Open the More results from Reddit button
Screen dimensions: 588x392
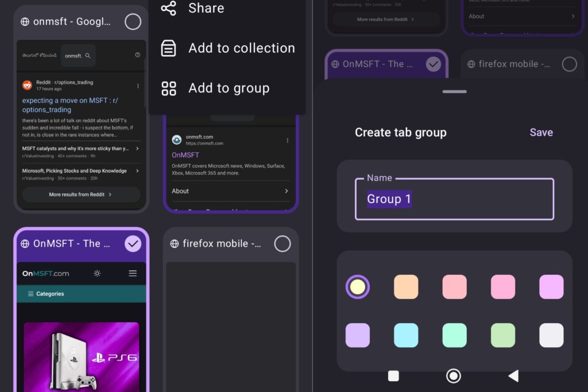80,195
